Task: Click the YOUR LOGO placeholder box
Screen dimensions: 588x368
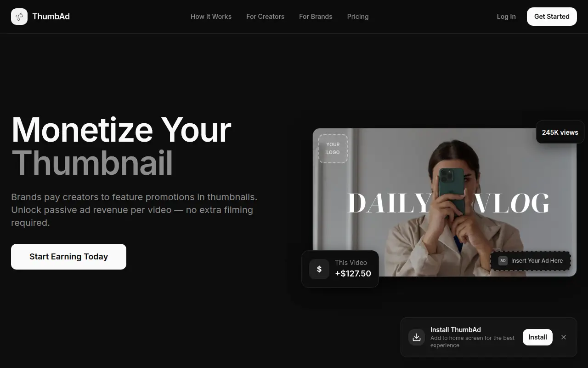Action: tap(333, 148)
